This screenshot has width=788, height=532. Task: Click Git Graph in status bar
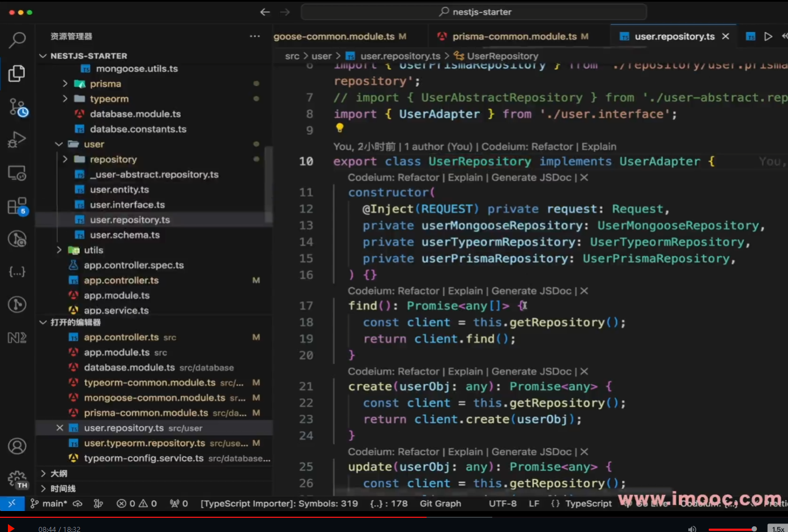[x=440, y=503]
